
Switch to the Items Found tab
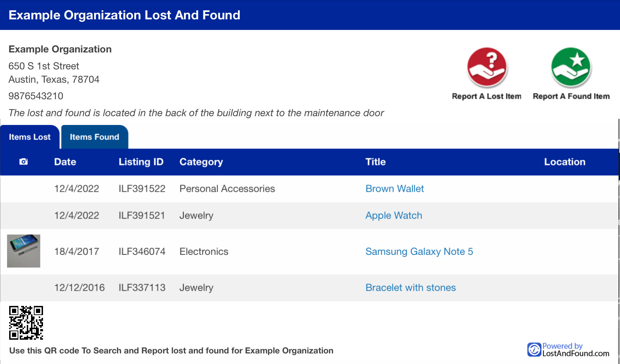click(94, 137)
